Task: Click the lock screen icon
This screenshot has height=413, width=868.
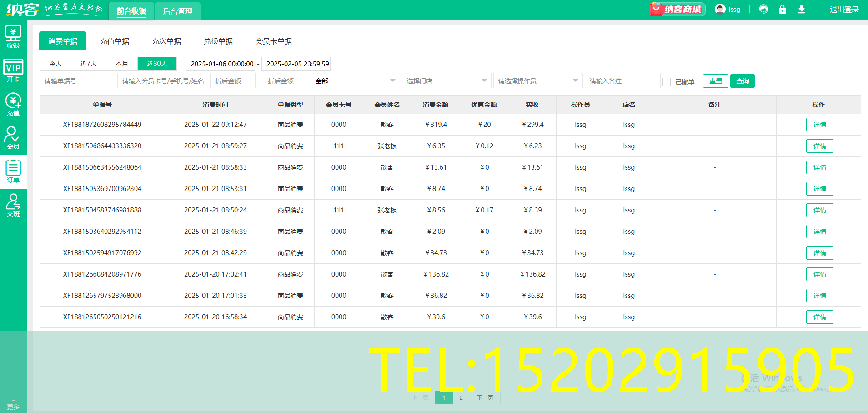Action: click(782, 10)
